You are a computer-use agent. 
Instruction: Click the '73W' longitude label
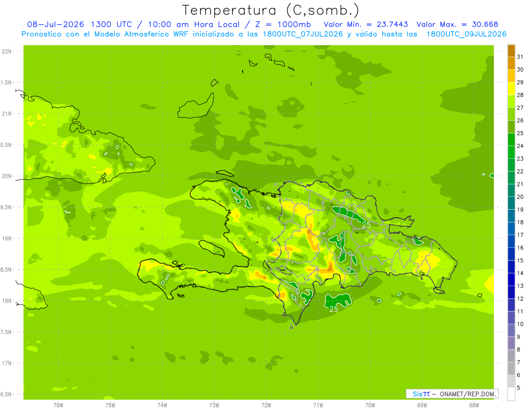[x=214, y=405]
